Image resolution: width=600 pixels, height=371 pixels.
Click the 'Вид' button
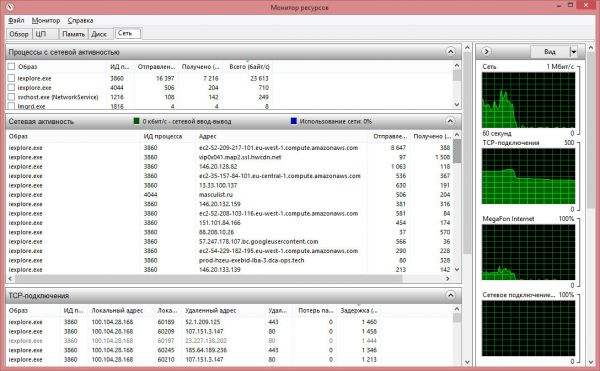coord(550,52)
